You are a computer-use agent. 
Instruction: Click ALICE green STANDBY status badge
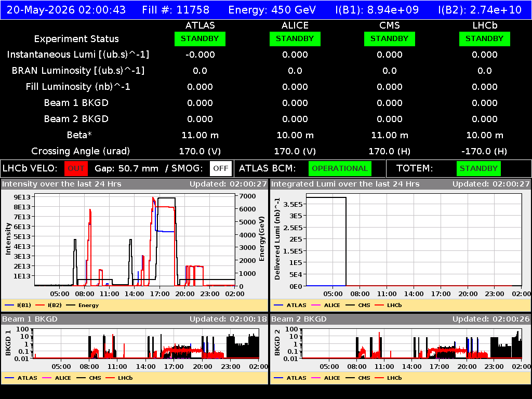pos(295,38)
